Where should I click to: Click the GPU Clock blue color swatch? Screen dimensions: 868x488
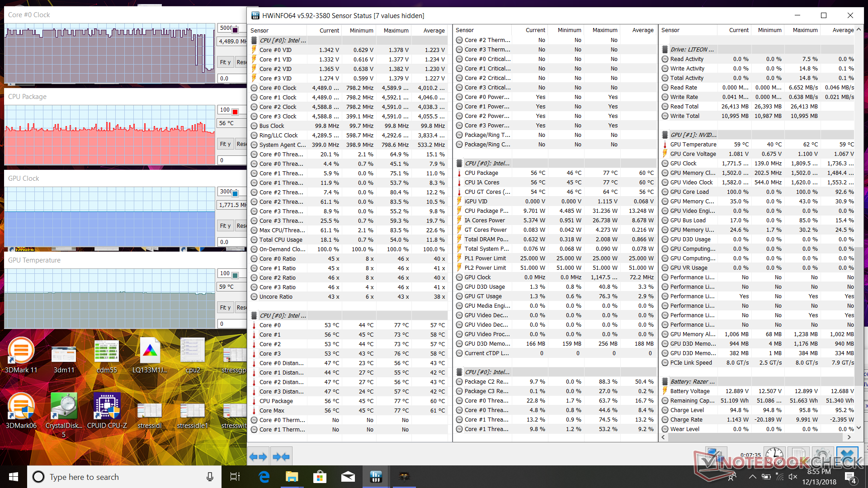coord(235,193)
